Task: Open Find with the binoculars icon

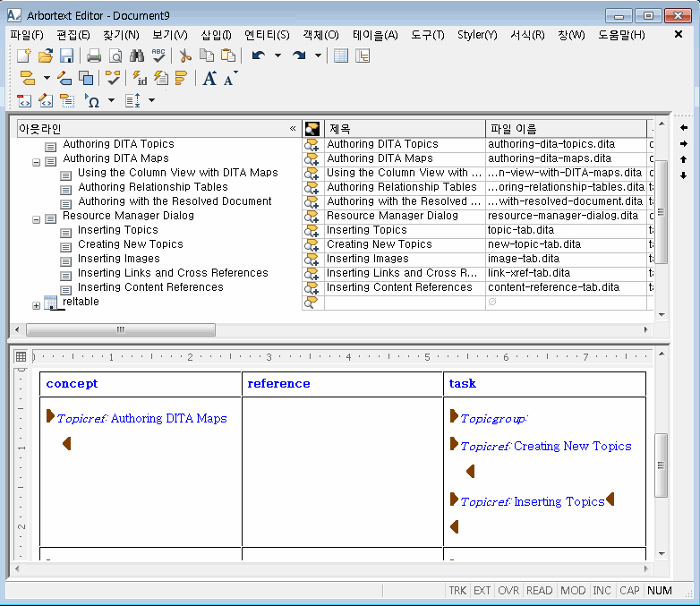Action: [137, 55]
